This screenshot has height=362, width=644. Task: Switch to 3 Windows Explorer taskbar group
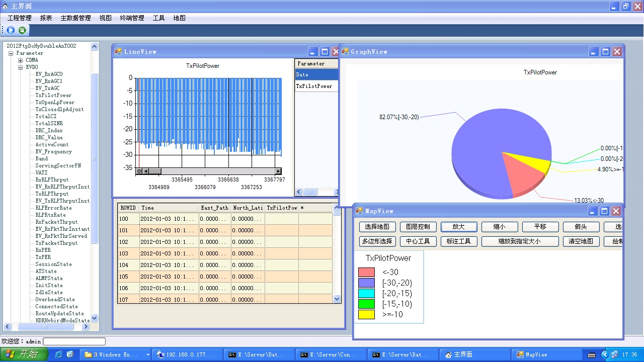116,354
